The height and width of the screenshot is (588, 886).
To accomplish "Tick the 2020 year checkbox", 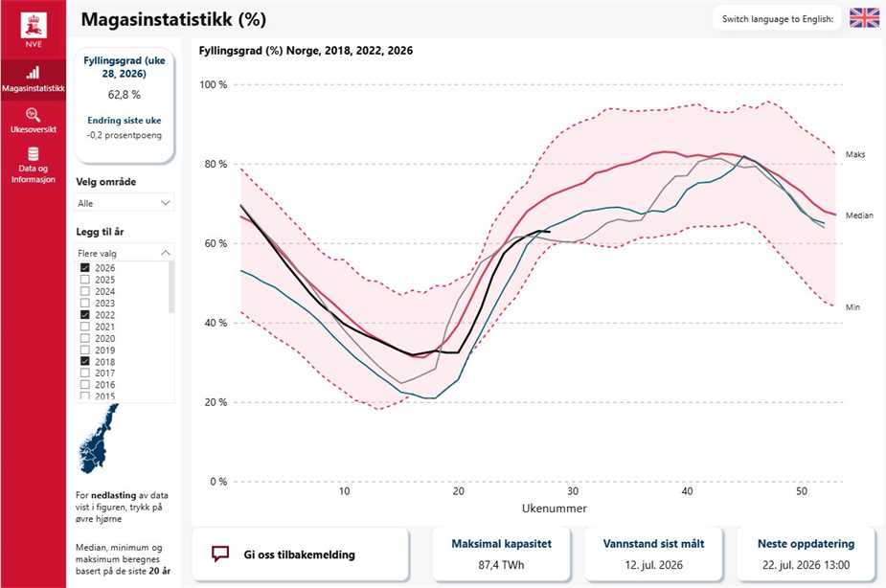I will [x=84, y=338].
